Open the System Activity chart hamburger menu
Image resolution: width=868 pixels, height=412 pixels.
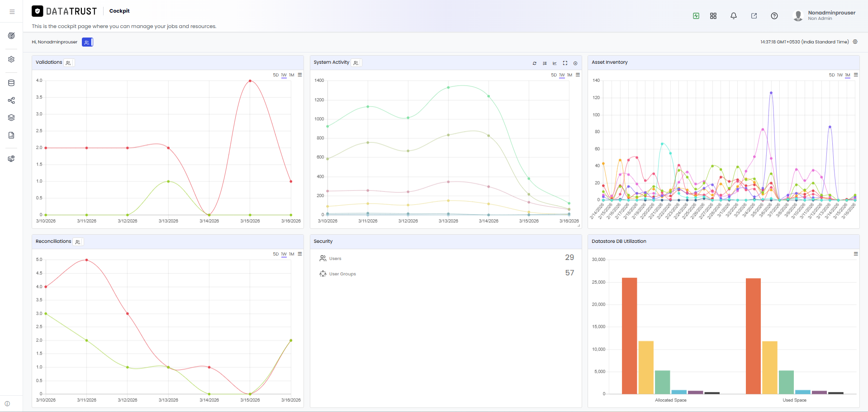click(x=578, y=75)
